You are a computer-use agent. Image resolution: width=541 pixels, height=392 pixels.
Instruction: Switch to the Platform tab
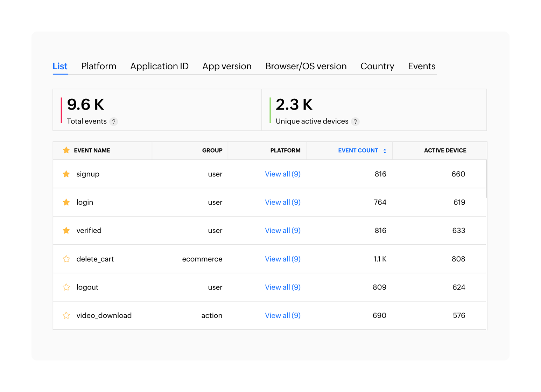(99, 66)
